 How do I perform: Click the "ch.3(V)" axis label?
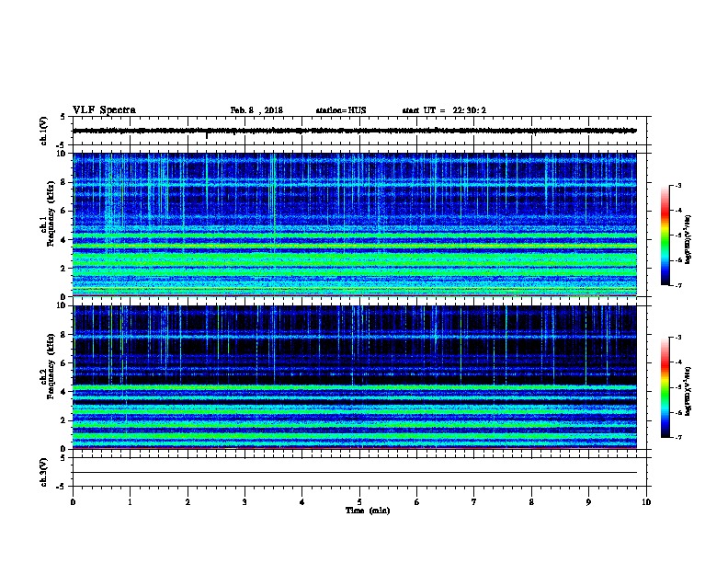click(43, 472)
